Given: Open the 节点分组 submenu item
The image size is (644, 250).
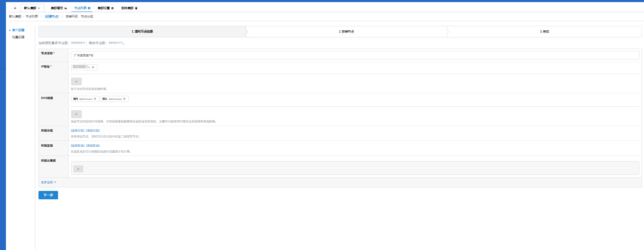Looking at the screenshot, I should click(x=87, y=16).
